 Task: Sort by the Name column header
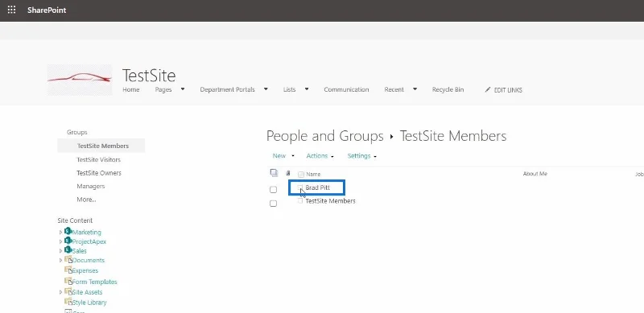[313, 174]
